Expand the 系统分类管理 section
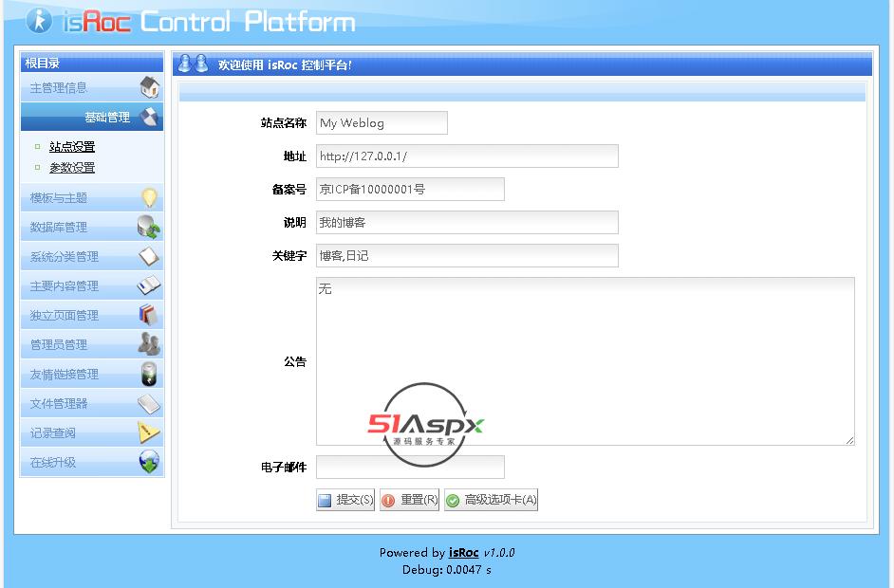 (x=92, y=256)
